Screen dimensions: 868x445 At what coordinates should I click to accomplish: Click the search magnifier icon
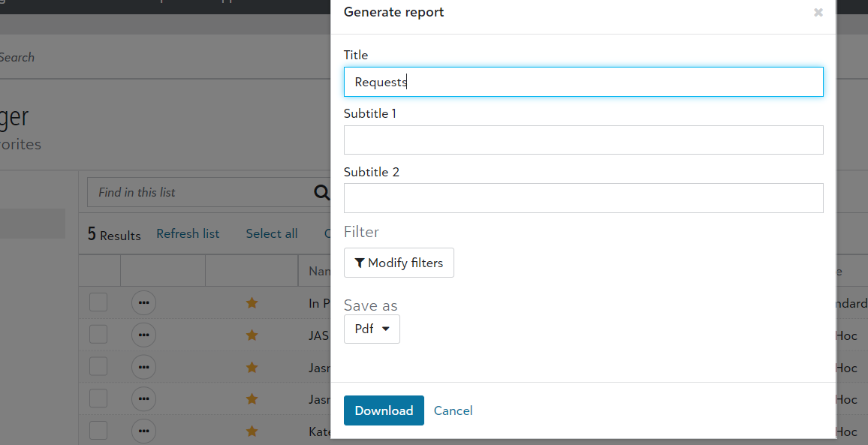coord(321,193)
